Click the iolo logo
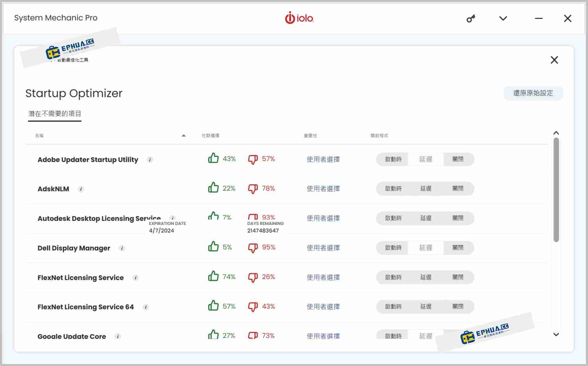The height and width of the screenshot is (366, 588). point(299,18)
